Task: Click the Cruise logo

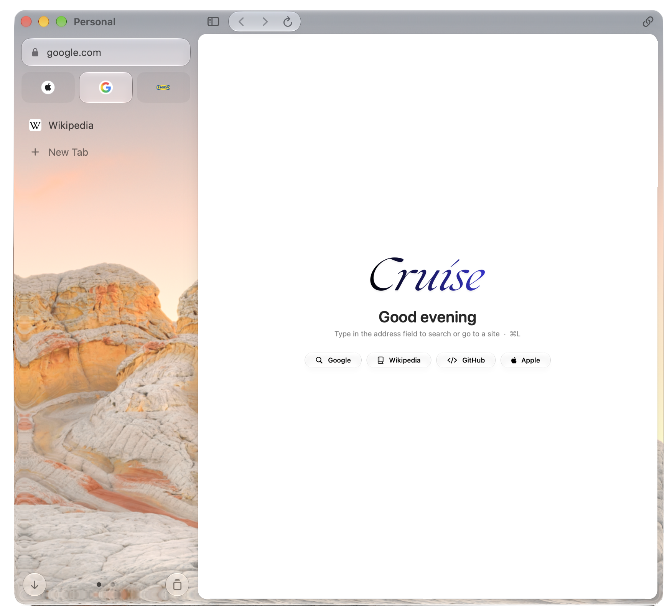Action: [x=427, y=275]
